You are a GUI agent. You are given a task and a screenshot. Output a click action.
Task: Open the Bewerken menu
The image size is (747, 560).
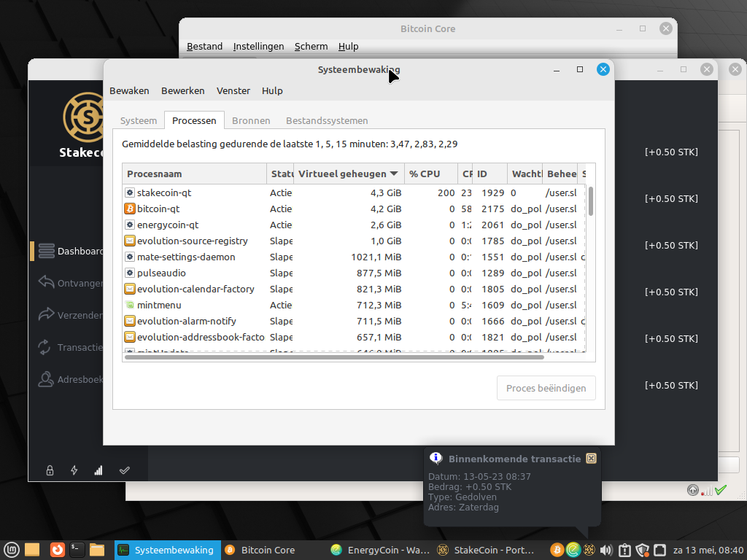click(x=182, y=90)
